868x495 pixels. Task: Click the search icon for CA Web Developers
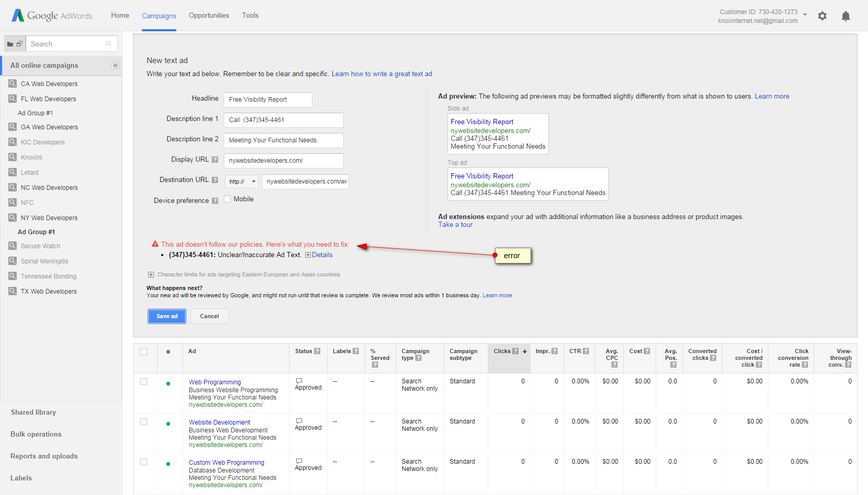click(x=13, y=83)
